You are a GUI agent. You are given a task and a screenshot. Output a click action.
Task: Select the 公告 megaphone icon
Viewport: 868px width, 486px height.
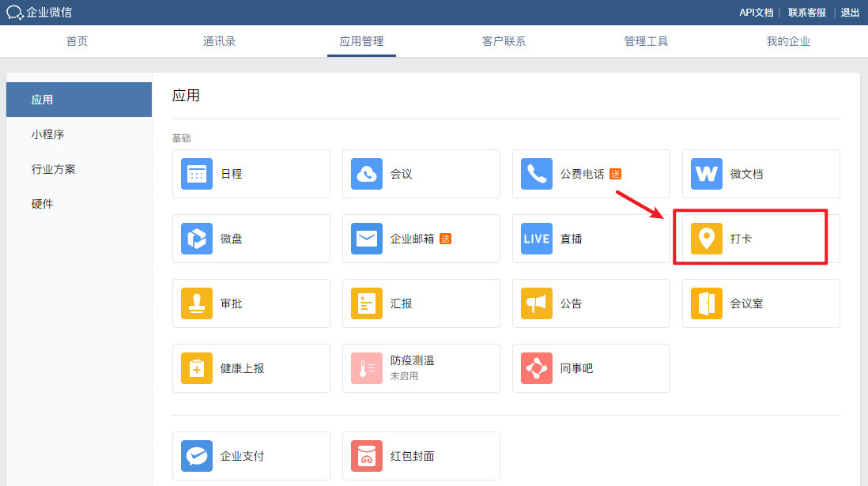(x=537, y=303)
